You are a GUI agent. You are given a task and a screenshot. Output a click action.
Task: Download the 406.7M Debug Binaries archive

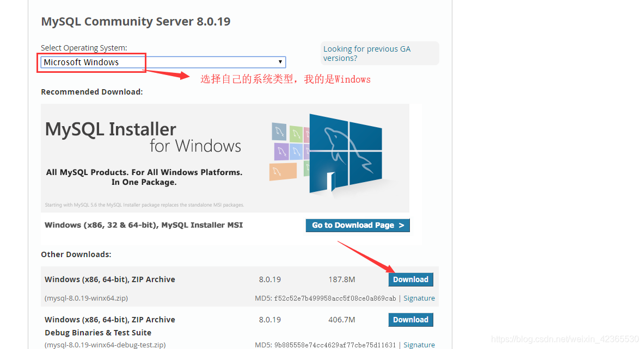click(x=410, y=320)
